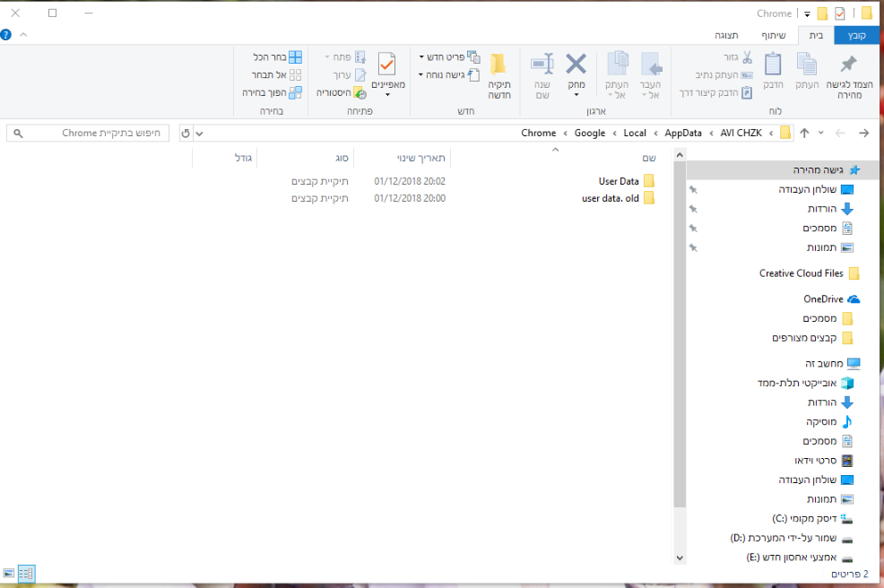This screenshot has width=884, height=588.
Task: Click Paste shortcut (הדבק קיצור דרך)
Action: (x=716, y=92)
